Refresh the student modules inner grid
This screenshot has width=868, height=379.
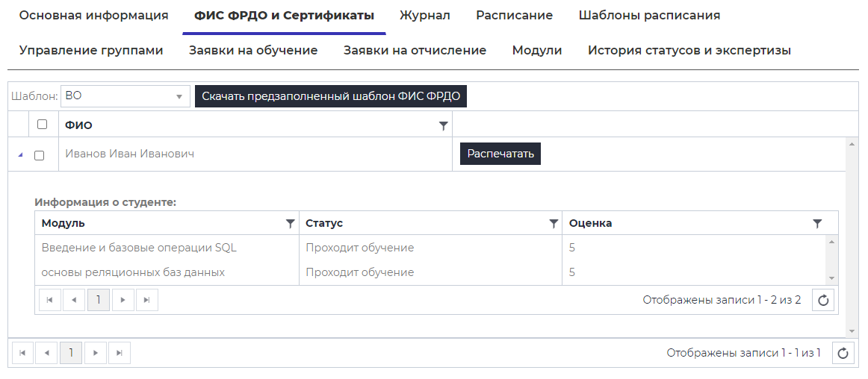823,300
